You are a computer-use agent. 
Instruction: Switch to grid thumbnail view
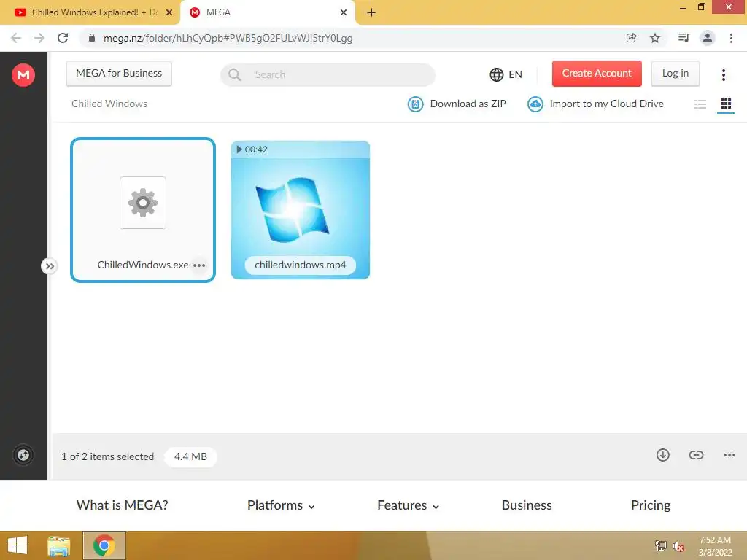(726, 104)
